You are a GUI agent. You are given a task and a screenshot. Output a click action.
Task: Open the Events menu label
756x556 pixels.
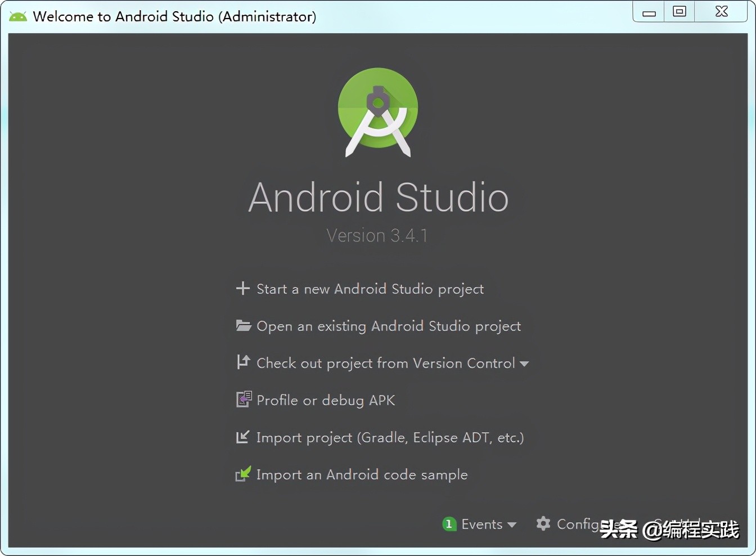pyautogui.click(x=481, y=524)
